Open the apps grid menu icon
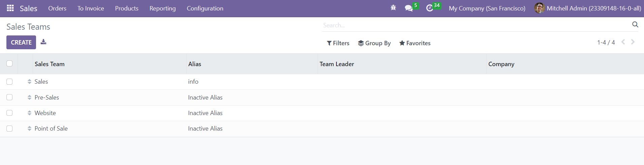Viewport: 644px width, 165px height. coord(10,8)
